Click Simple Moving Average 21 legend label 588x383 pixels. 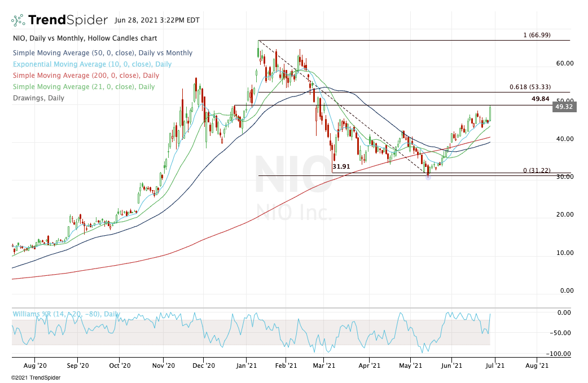[83, 87]
